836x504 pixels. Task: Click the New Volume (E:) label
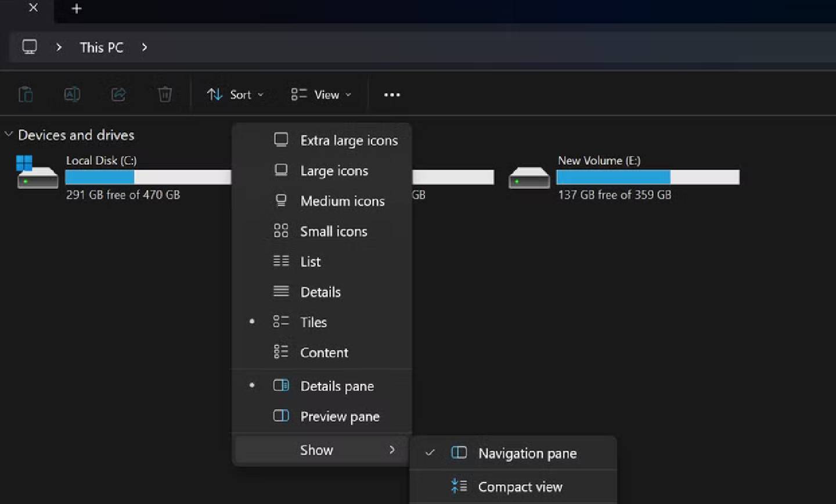click(x=599, y=160)
